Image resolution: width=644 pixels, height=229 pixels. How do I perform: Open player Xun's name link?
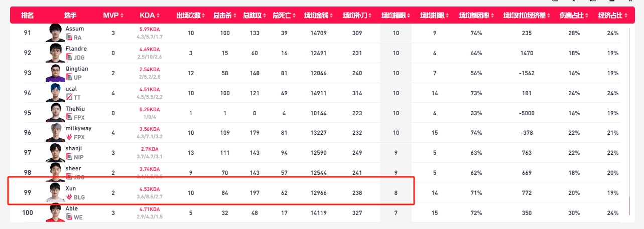[x=71, y=188]
